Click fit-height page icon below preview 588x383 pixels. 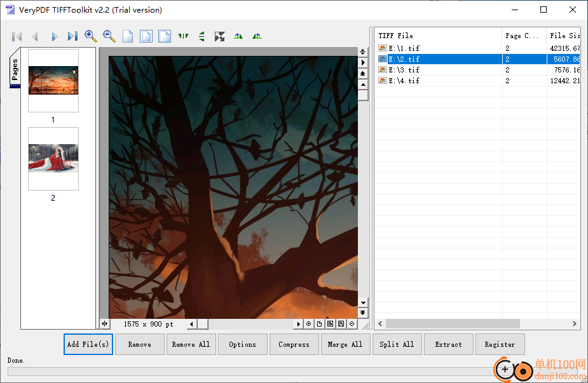341,324
